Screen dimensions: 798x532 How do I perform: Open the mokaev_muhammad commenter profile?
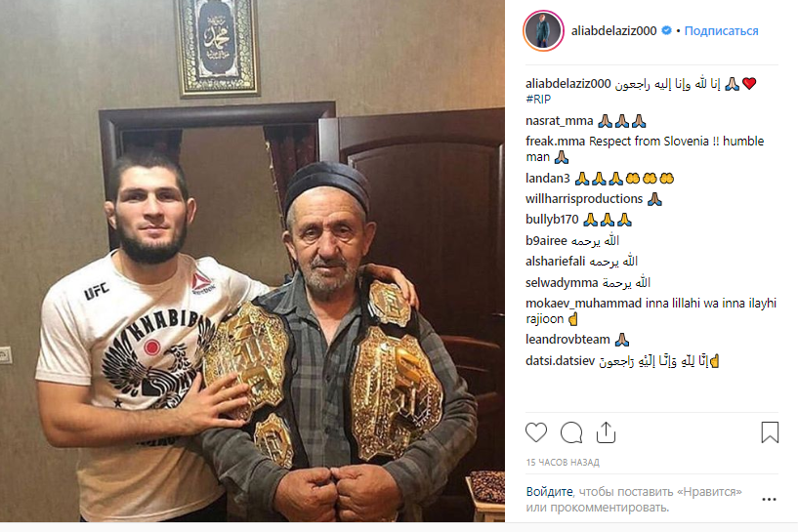[583, 304]
